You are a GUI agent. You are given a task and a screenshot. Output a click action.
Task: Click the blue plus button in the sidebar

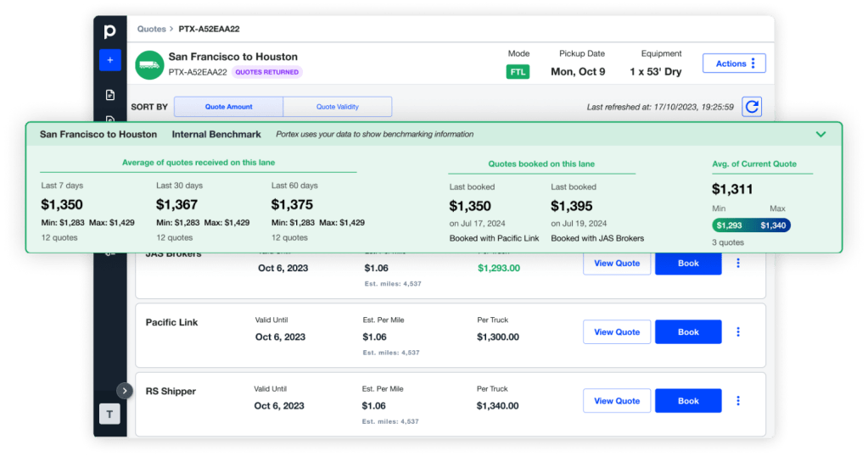110,59
